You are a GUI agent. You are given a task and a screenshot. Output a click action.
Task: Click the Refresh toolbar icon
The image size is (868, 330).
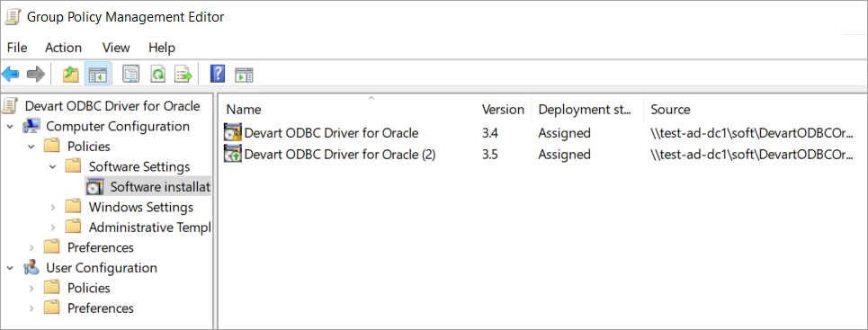pyautogui.click(x=158, y=74)
